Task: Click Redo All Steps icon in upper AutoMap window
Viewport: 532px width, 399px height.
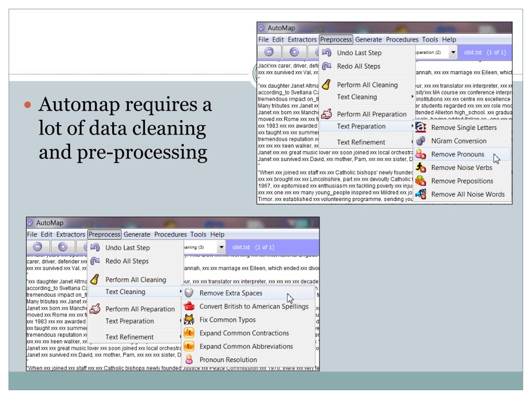Action: click(x=326, y=66)
